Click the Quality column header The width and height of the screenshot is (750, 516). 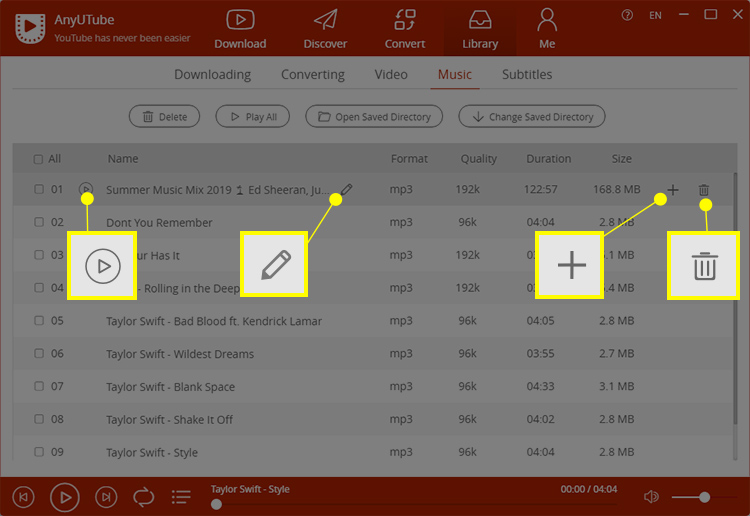click(478, 159)
